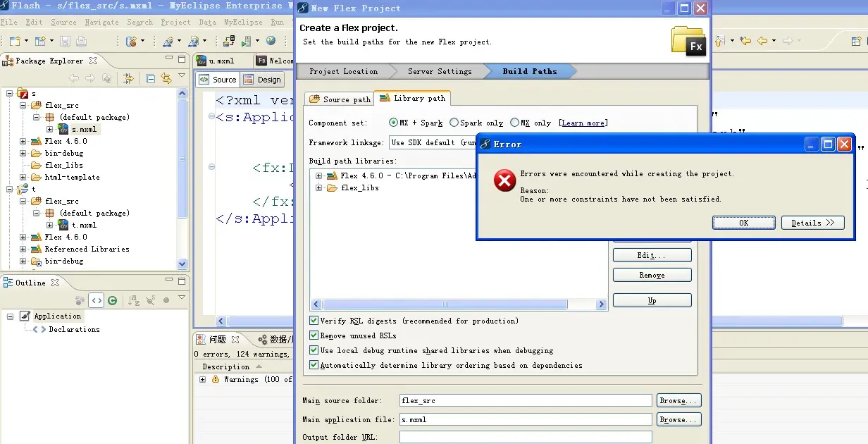Close the Outline view
The image size is (868, 444).
[x=55, y=283]
